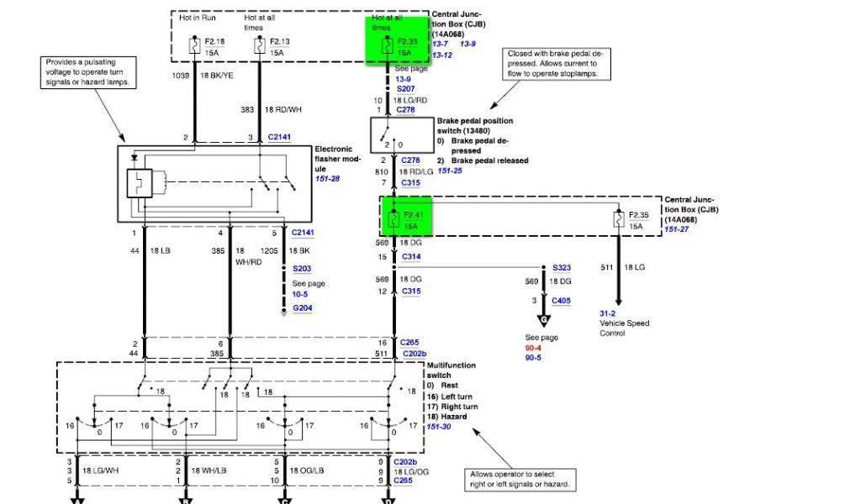The height and width of the screenshot is (504, 861).
Task: Click the F2.18 15A fuse symbol
Action: [x=195, y=45]
